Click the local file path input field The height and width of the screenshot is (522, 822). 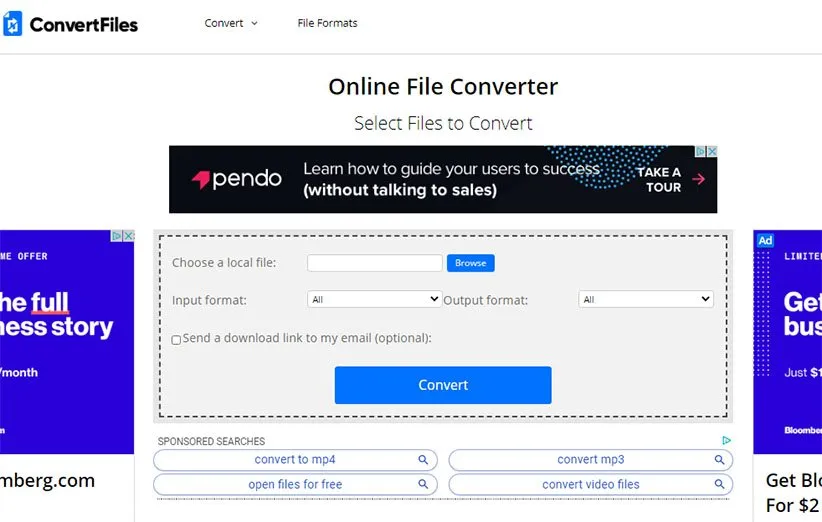pos(374,263)
